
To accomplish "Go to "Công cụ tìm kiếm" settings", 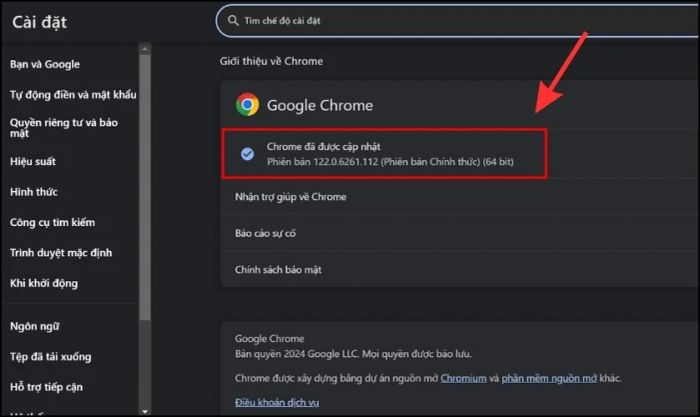I will (53, 222).
